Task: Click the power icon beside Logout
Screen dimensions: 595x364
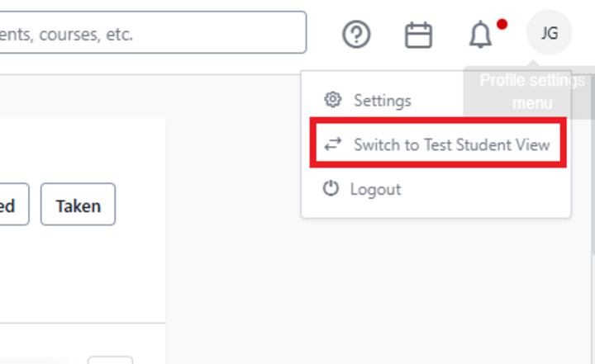Action: [331, 189]
